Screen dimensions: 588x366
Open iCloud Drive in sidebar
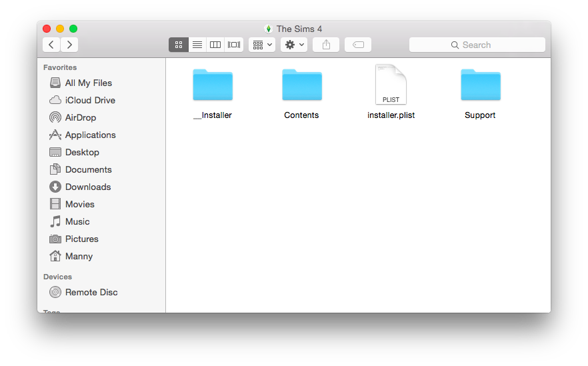click(101, 100)
